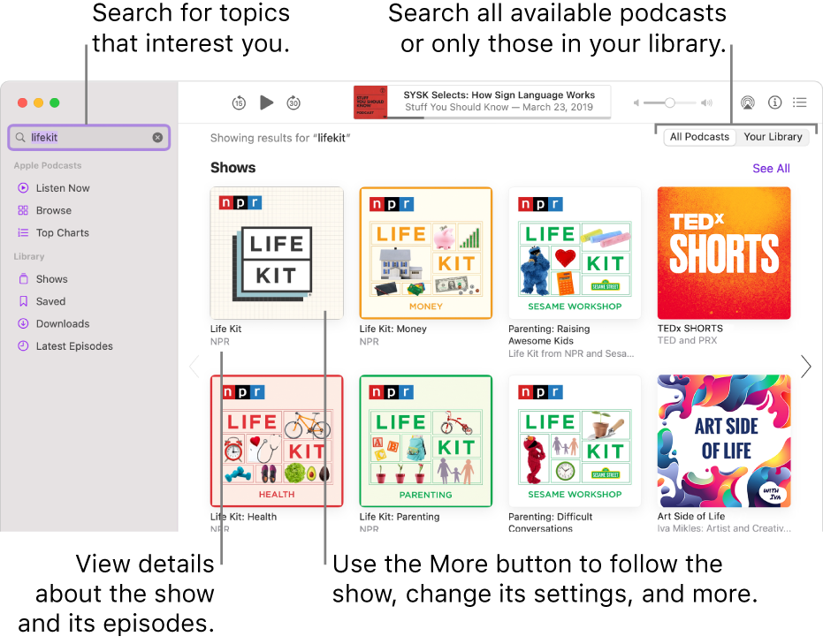Show previous page of shows
This screenshot has width=823, height=644.
pyautogui.click(x=194, y=366)
